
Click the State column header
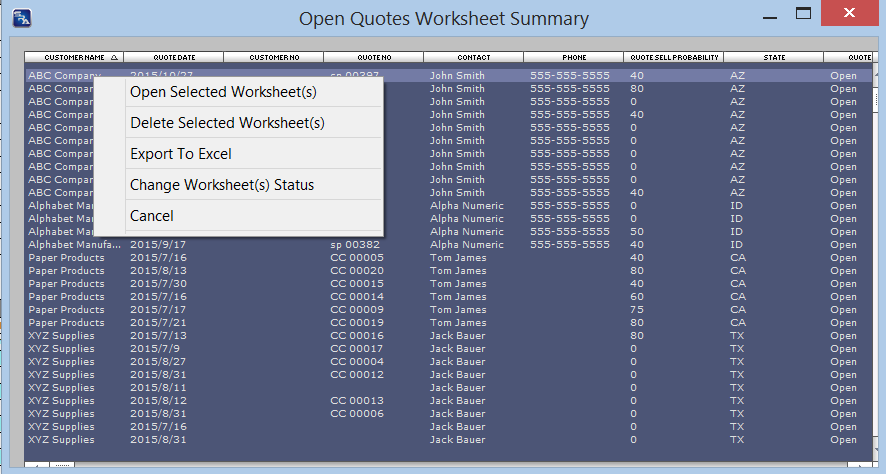click(x=773, y=58)
